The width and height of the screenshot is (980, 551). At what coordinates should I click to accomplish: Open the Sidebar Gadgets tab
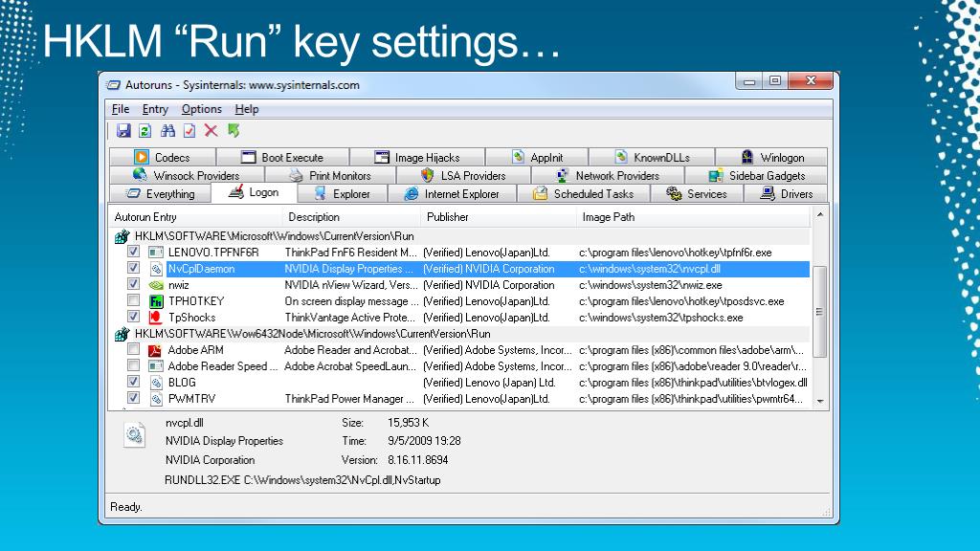[x=756, y=176]
